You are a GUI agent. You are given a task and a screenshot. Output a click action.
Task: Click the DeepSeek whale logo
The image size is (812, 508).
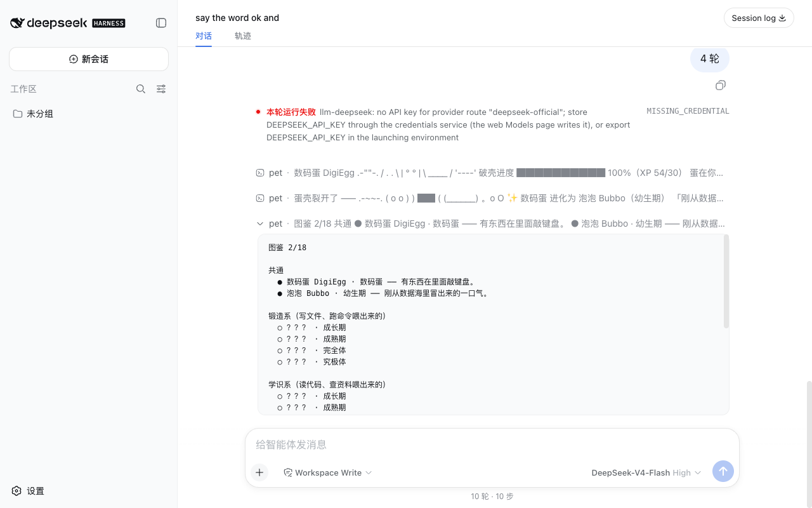pos(17,23)
